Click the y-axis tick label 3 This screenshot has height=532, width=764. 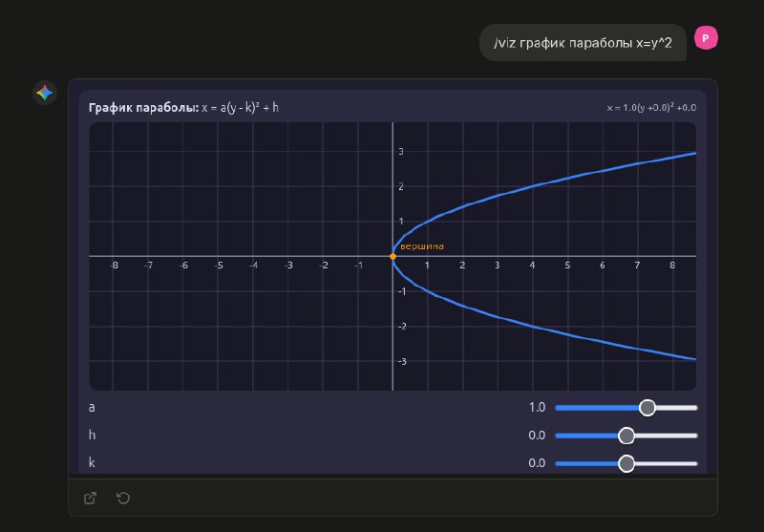coord(400,151)
